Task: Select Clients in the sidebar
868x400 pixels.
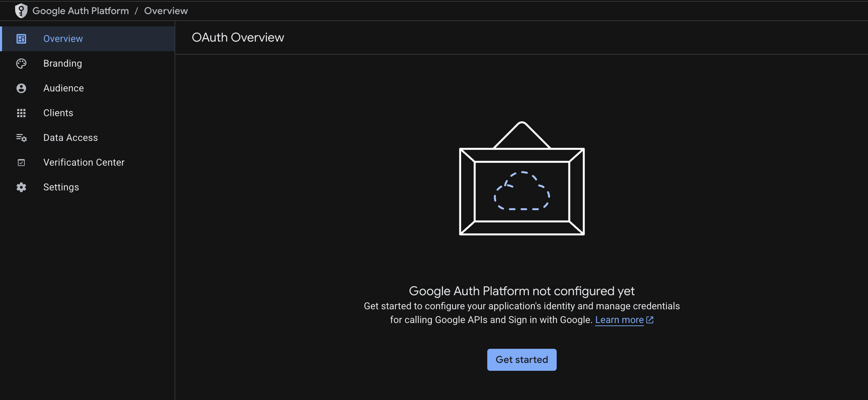Action: (58, 113)
